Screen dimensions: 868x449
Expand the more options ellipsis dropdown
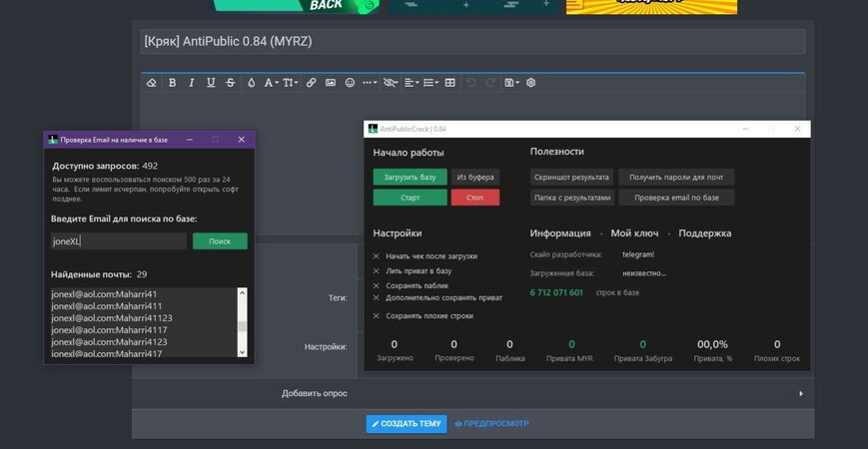click(370, 83)
